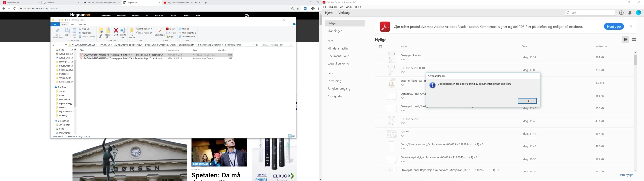Switch to grid thumbnail view in Acrobat
The width and height of the screenshot is (644, 181).
[634, 40]
